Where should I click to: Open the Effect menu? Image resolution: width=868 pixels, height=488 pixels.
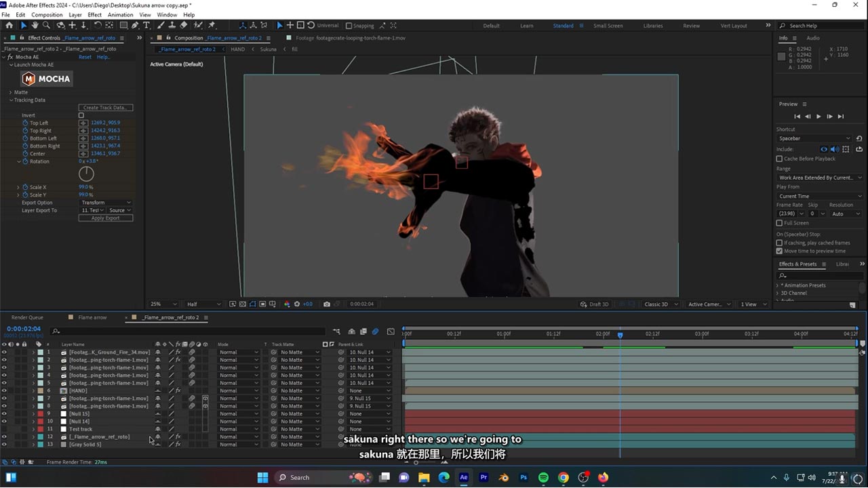tap(94, 15)
